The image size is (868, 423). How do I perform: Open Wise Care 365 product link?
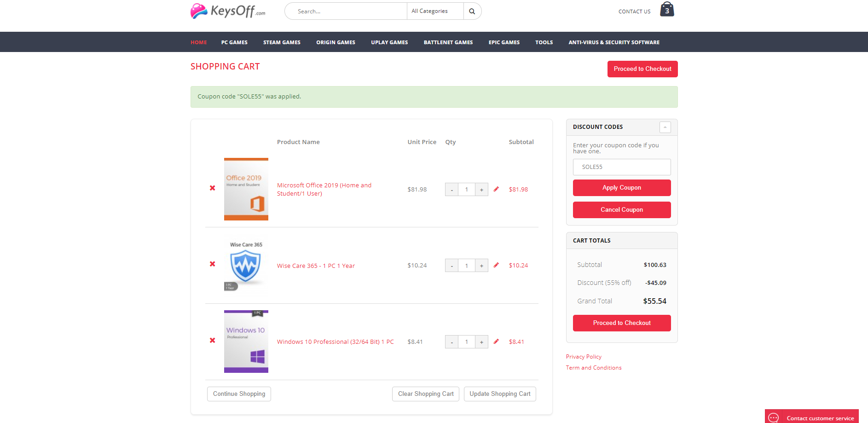[316, 266]
